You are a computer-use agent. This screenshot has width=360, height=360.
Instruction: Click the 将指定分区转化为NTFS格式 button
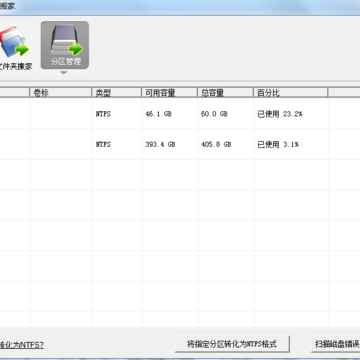pos(232,344)
